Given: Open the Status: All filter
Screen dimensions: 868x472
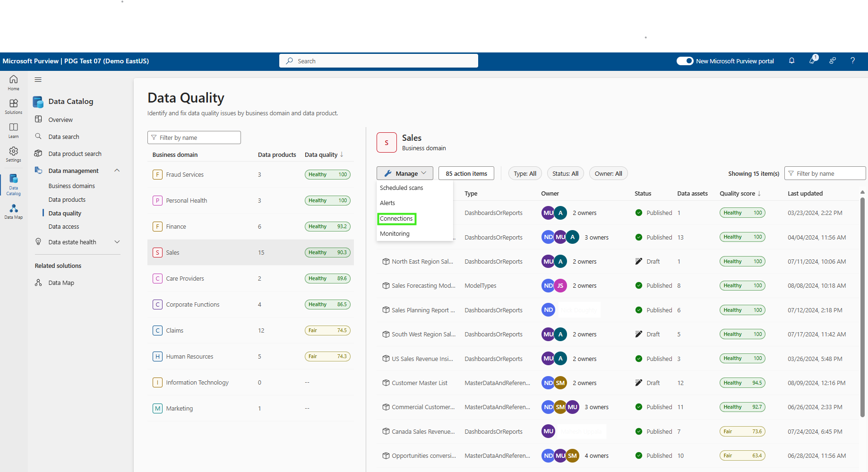Looking at the screenshot, I should click(x=565, y=173).
